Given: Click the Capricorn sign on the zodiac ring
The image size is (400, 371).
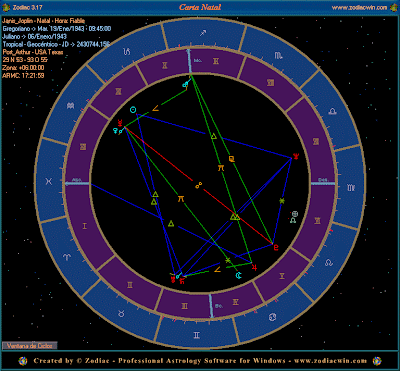Looking at the screenshot, I should [x=126, y=52].
